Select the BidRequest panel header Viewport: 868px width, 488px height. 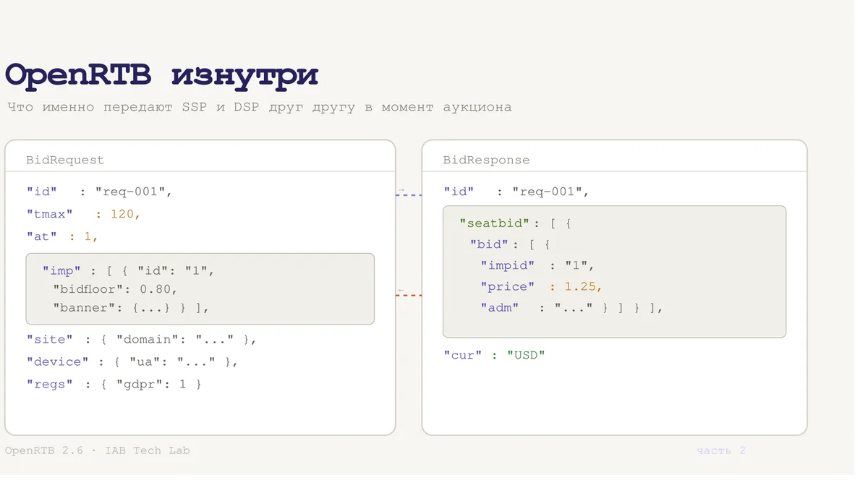coord(65,160)
